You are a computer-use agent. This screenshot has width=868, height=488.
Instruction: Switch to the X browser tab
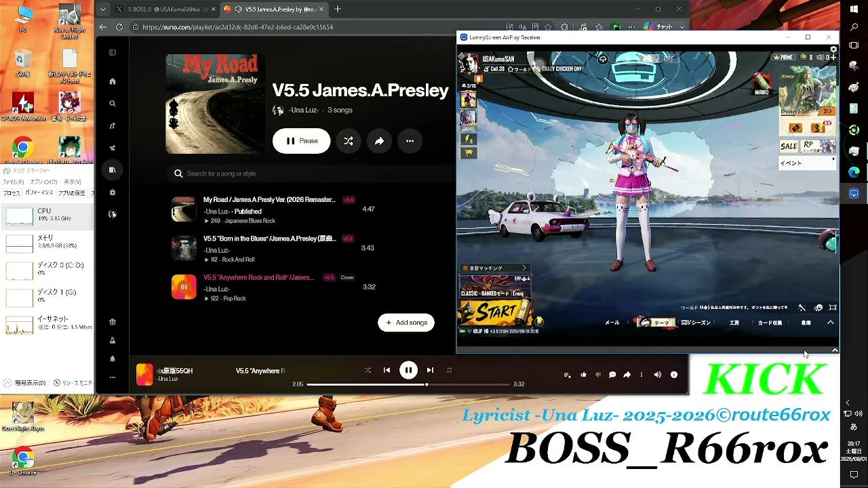click(165, 9)
